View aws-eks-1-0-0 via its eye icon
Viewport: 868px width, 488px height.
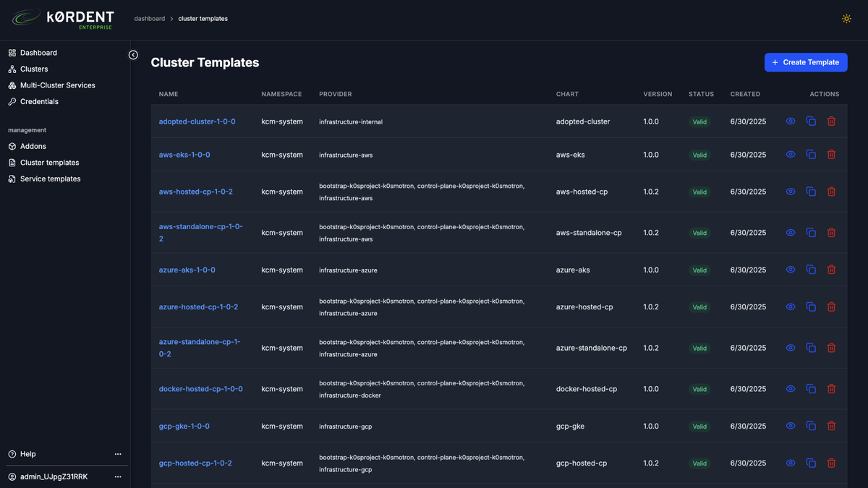(x=791, y=155)
